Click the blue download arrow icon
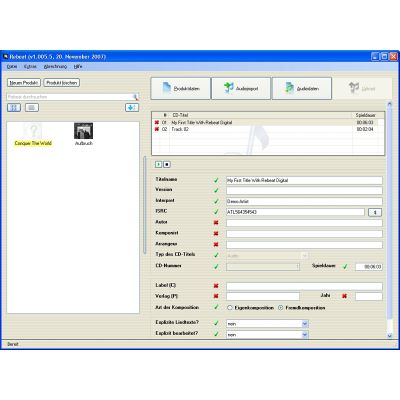 (x=132, y=107)
